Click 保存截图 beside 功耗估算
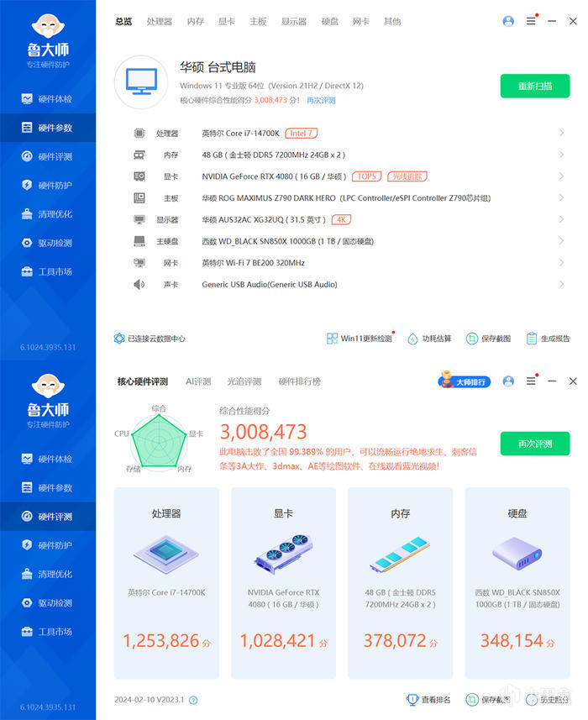 coord(488,339)
